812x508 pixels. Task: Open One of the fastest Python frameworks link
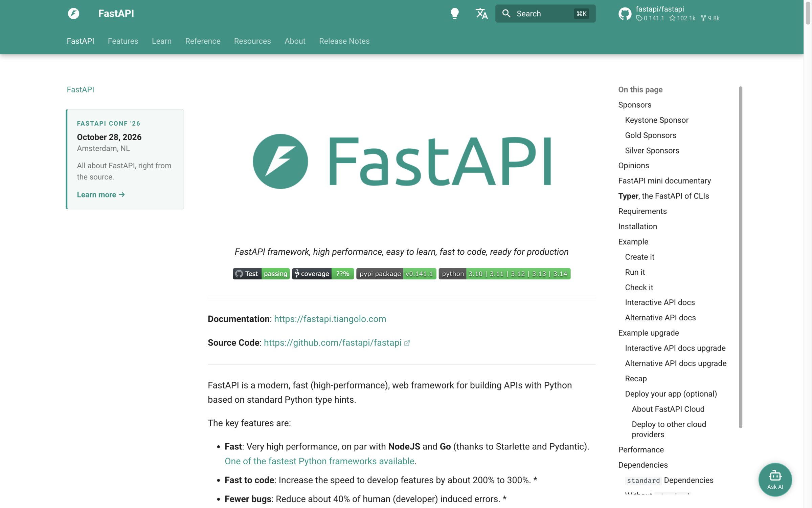pos(319,461)
